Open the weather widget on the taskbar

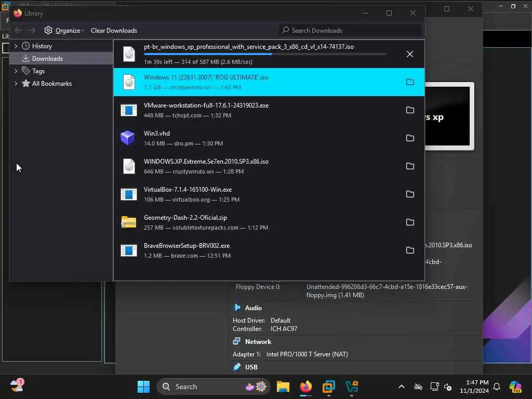tap(17, 385)
